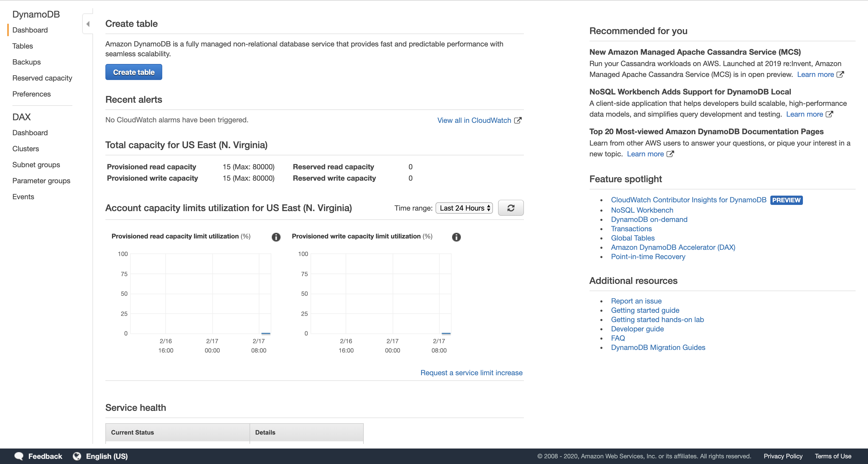The width and height of the screenshot is (868, 464).
Task: Open CloudWatch Contributor Insights for DynamoDB link
Action: [x=688, y=200]
